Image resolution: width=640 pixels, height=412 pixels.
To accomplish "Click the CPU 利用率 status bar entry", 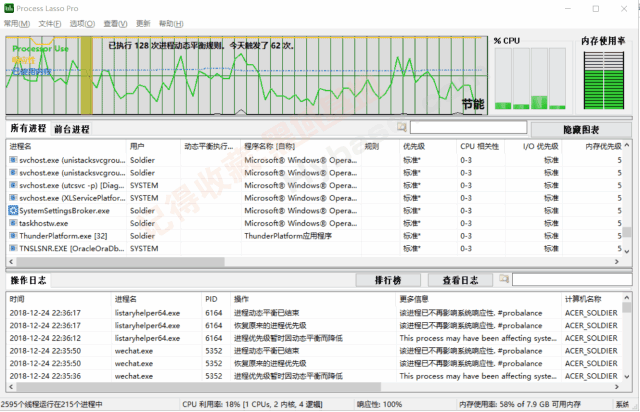I will [252, 404].
